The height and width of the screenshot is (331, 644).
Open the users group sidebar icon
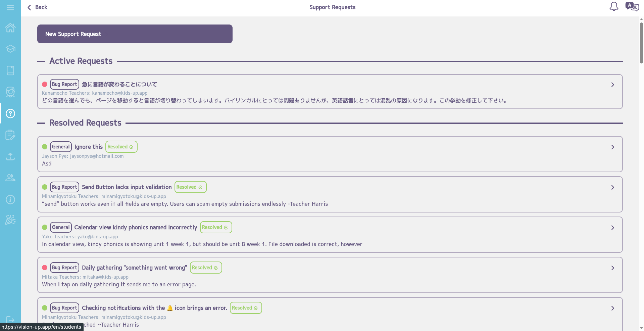point(10,178)
